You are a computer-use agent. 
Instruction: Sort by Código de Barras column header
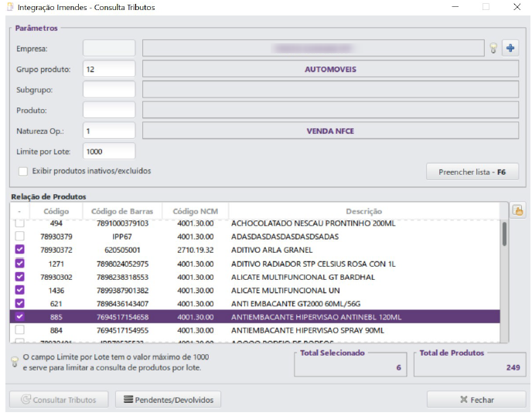[x=122, y=211]
